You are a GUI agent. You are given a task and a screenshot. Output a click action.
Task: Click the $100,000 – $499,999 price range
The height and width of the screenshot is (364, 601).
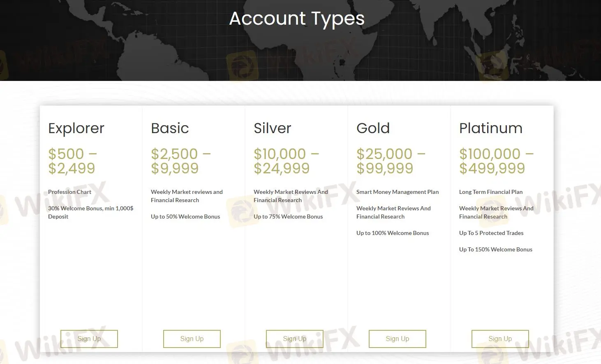point(497,161)
